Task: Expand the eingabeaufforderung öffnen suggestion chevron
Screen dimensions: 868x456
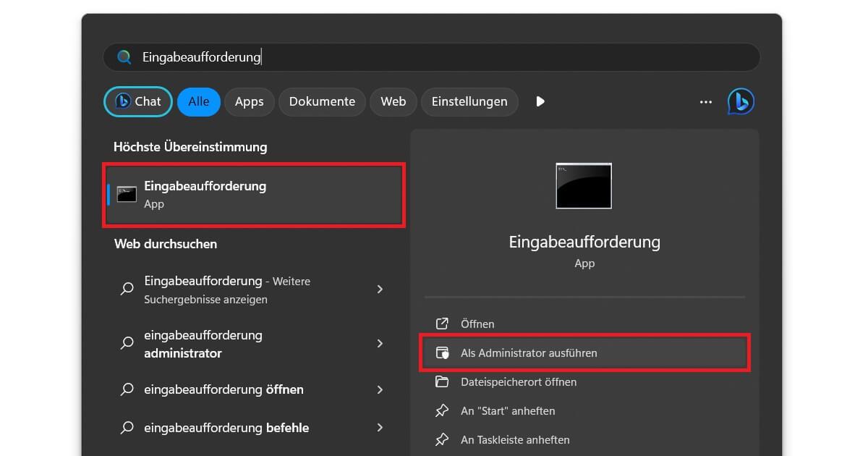Action: [x=380, y=389]
